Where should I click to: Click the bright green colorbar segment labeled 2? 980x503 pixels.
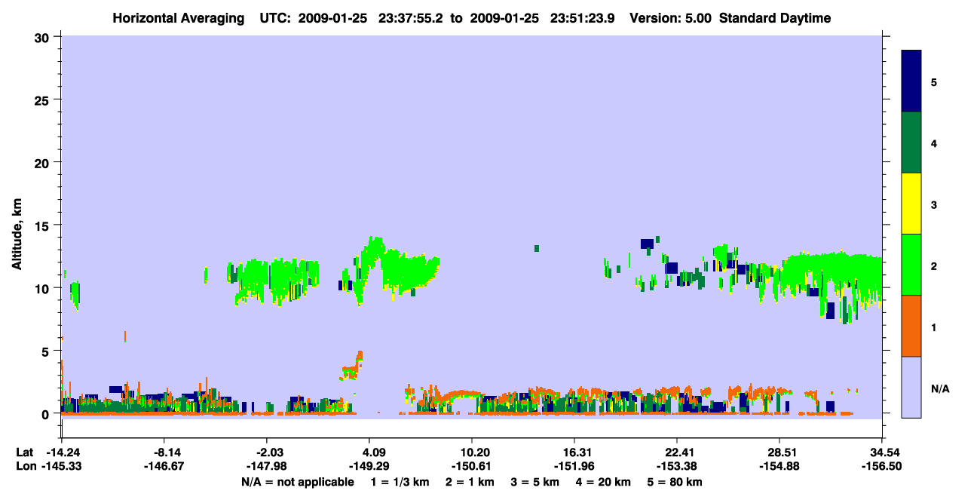tap(911, 265)
